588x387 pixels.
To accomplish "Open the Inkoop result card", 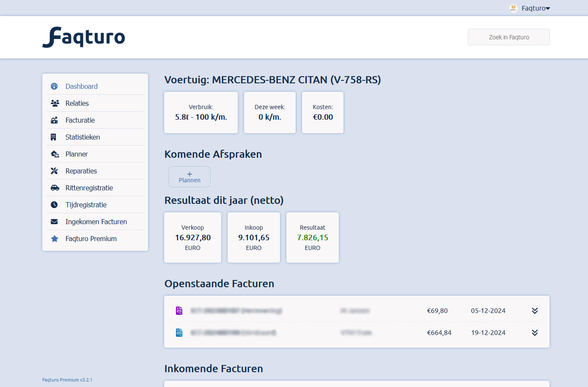I will click(254, 237).
